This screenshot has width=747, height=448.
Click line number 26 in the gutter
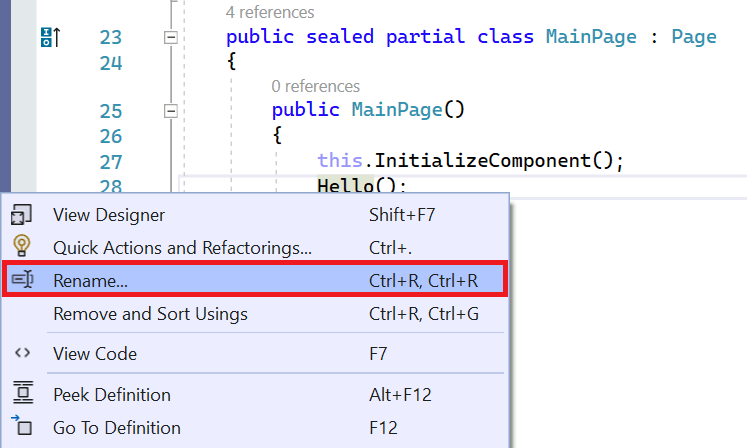tap(111, 136)
